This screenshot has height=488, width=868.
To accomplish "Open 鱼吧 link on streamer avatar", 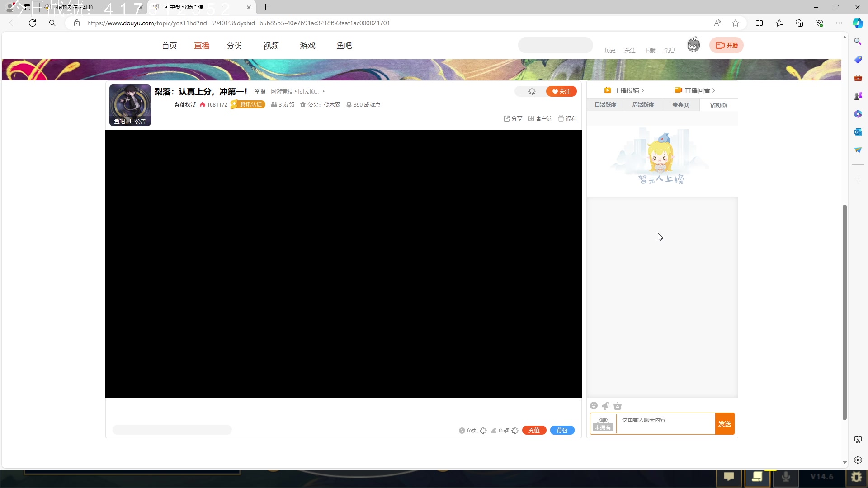I will click(x=119, y=121).
